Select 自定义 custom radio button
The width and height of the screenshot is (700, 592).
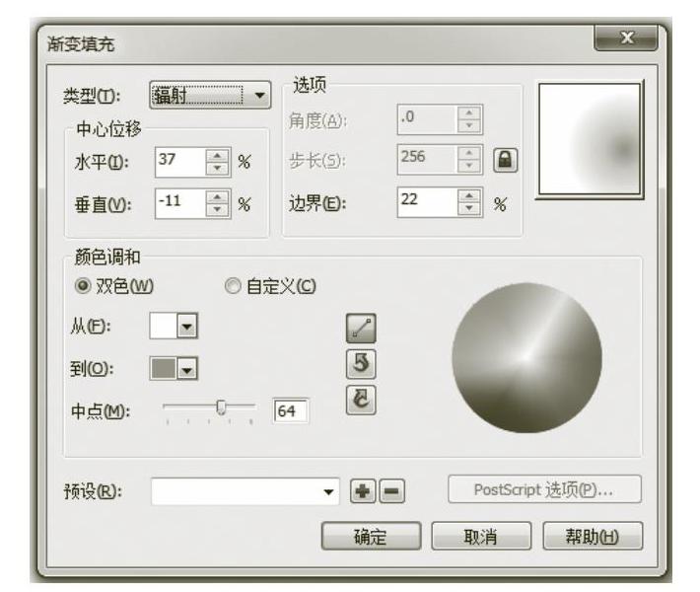coord(233,285)
